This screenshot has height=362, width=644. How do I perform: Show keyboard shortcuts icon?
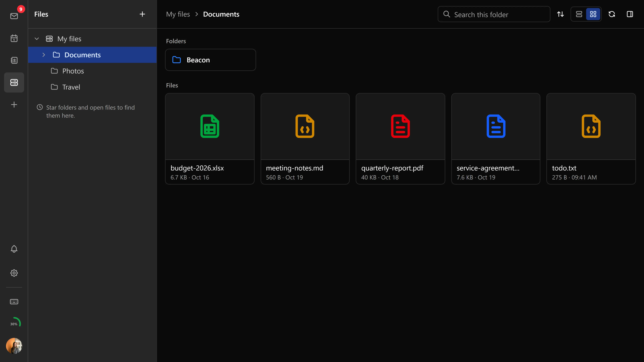pyautogui.click(x=14, y=302)
